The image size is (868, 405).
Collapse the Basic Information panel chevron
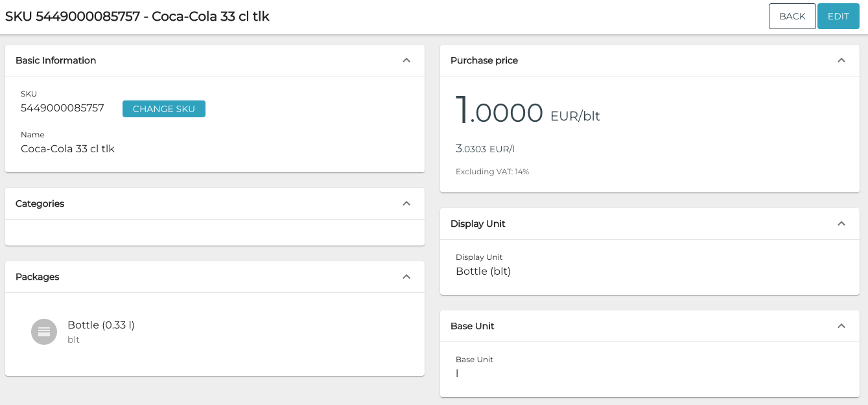point(406,60)
